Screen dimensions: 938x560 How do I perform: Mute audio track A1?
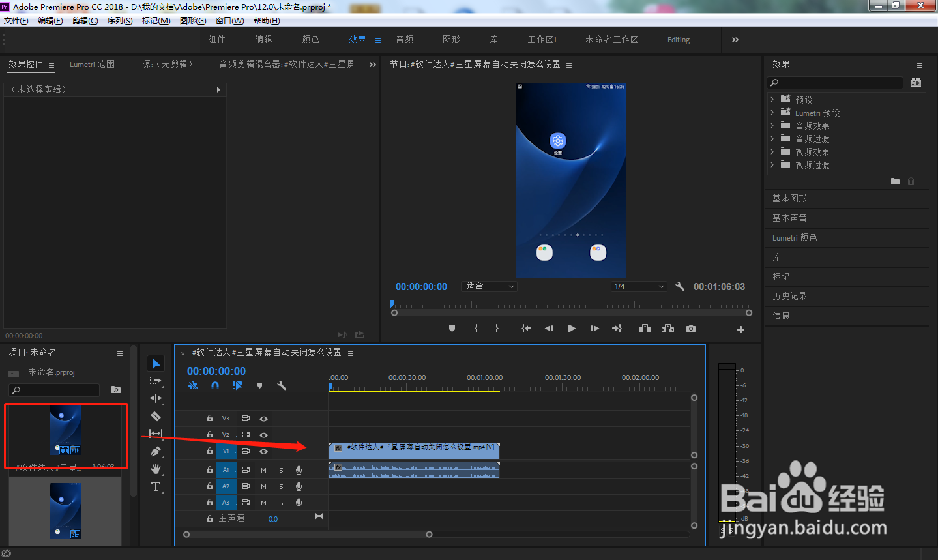pyautogui.click(x=263, y=470)
